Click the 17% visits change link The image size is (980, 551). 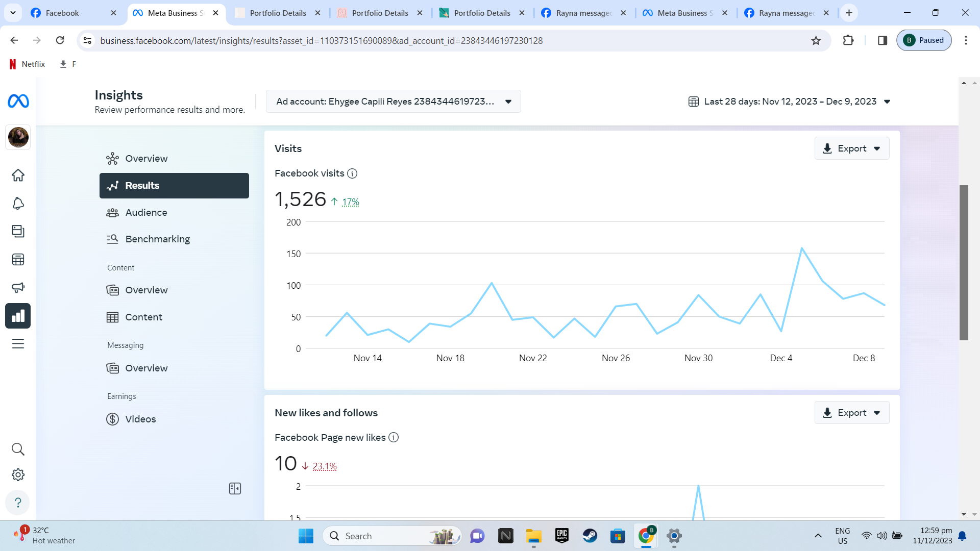[351, 202]
